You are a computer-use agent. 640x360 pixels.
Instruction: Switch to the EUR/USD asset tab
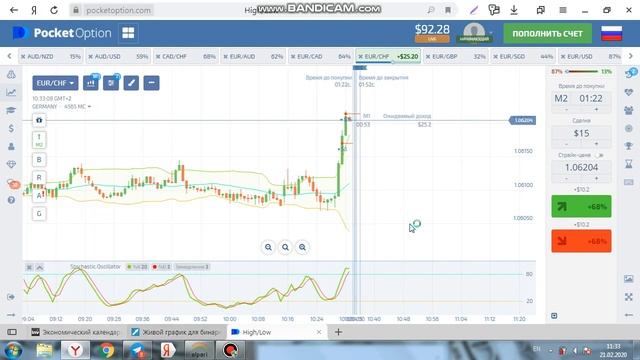click(x=591, y=56)
